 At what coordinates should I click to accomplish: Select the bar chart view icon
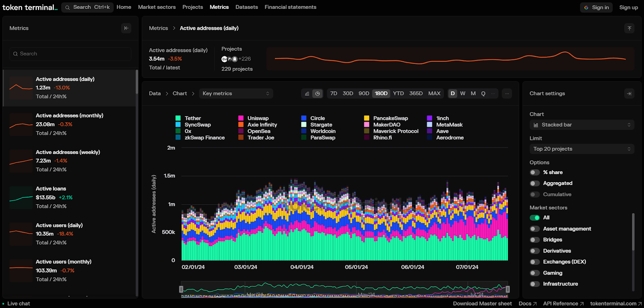307,94
